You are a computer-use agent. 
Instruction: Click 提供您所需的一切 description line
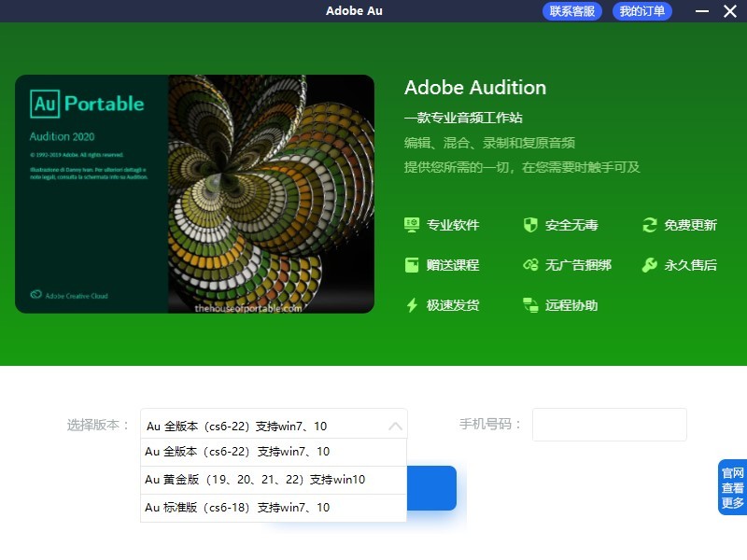click(522, 167)
